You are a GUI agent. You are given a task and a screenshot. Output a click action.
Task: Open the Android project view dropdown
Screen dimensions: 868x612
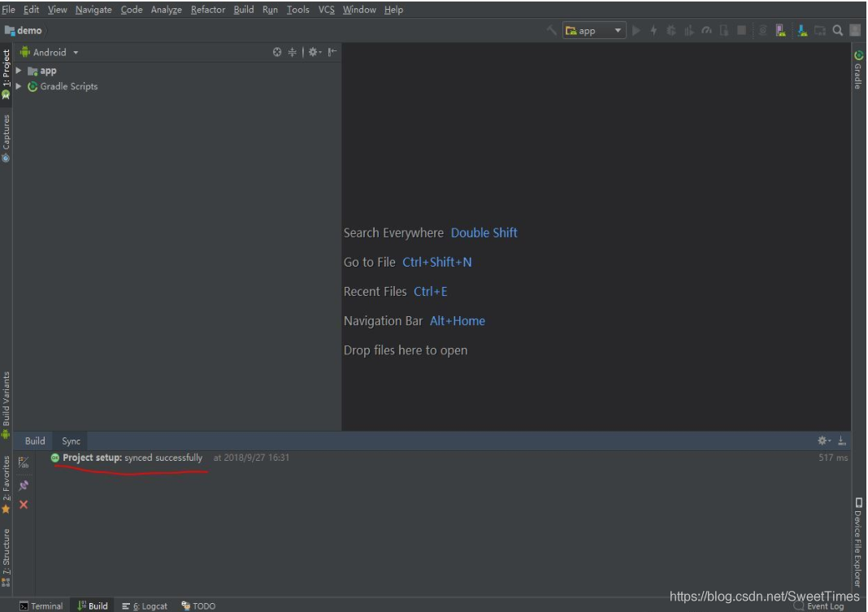pos(50,52)
